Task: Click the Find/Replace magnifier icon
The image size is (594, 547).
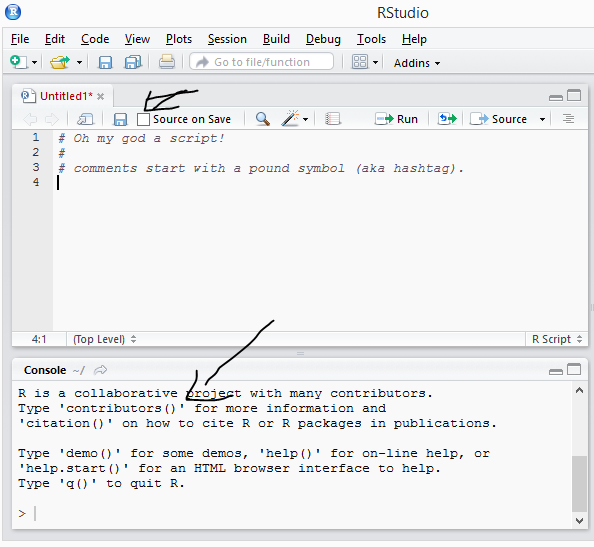Action: pos(263,119)
